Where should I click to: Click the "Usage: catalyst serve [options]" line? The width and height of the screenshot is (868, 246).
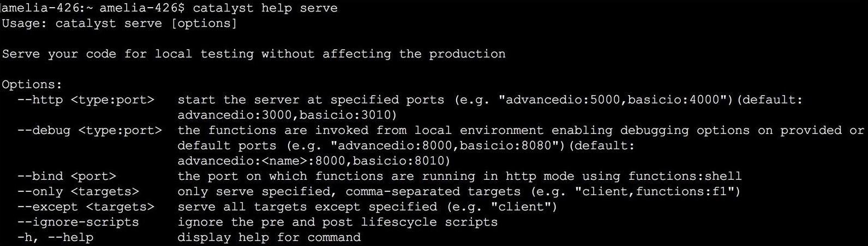pos(119,24)
